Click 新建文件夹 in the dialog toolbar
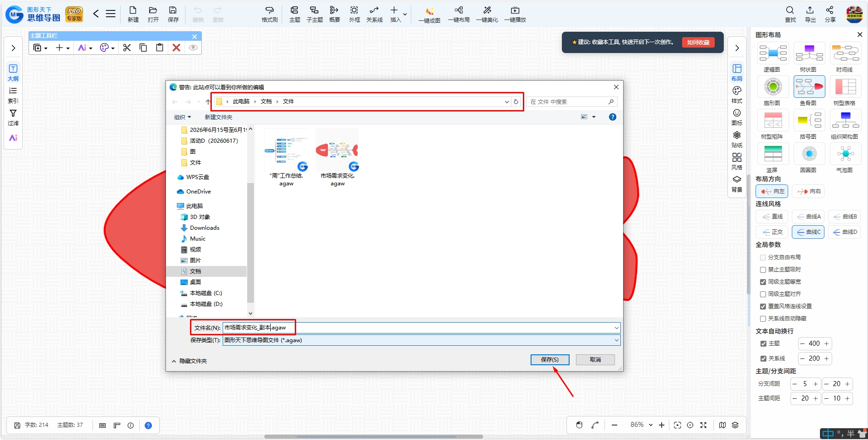Screen dimensions: 868x440 click(218, 117)
